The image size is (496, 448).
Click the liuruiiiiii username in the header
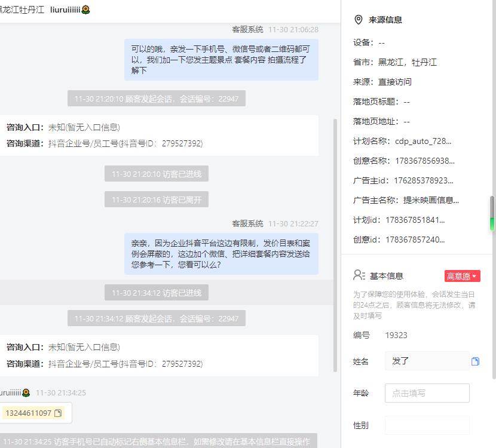tap(65, 10)
